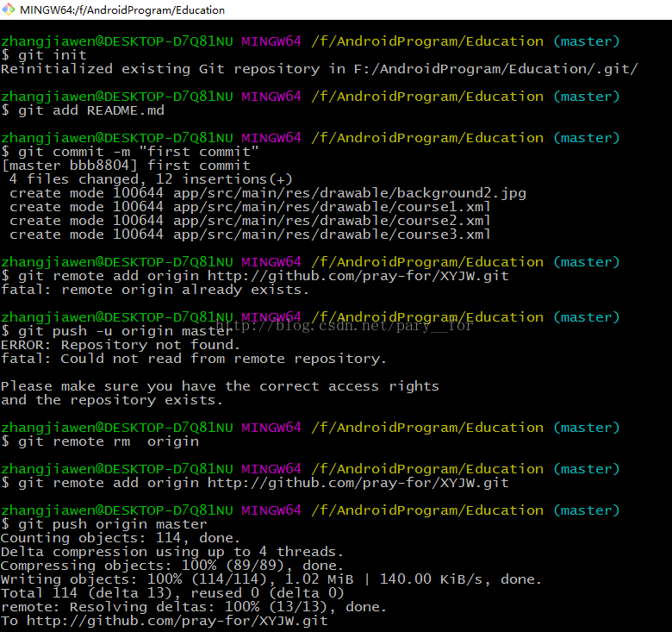Image resolution: width=672 pixels, height=632 pixels.
Task: Click the create mode line for course2.xml
Action: [x=250, y=221]
